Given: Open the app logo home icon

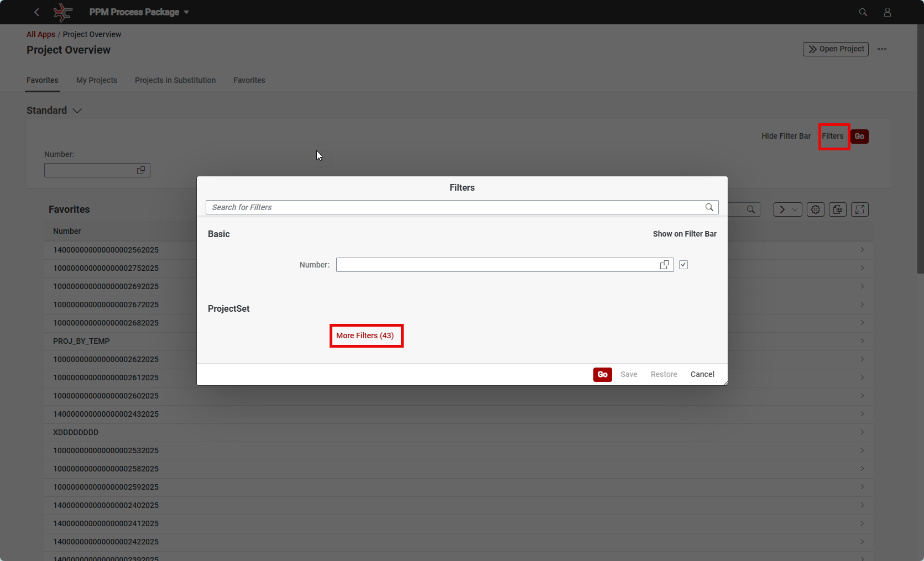Looking at the screenshot, I should (62, 12).
